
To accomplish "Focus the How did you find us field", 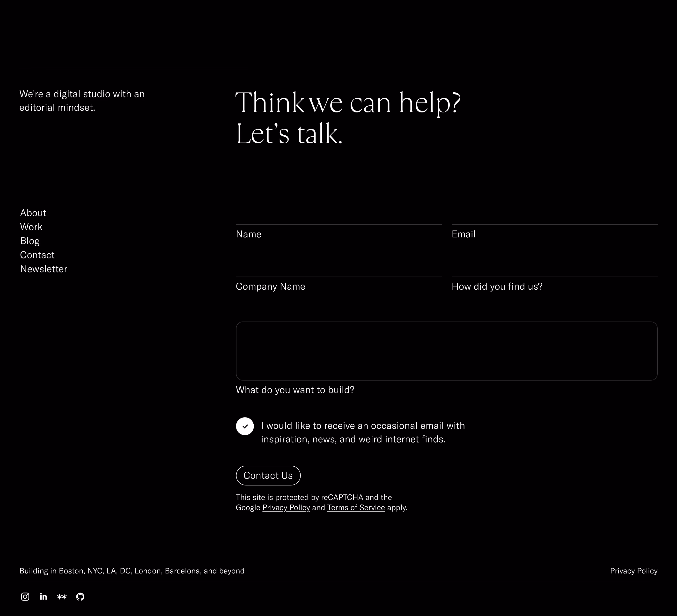I will pyautogui.click(x=554, y=267).
